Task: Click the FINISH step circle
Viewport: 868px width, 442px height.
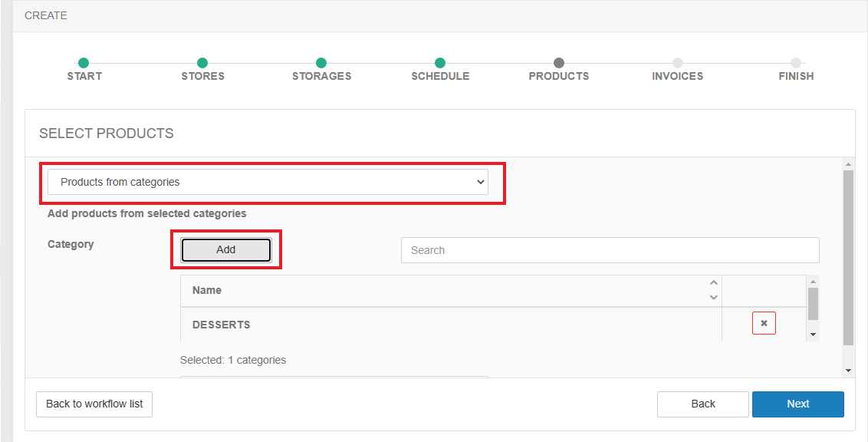Action: (796, 63)
